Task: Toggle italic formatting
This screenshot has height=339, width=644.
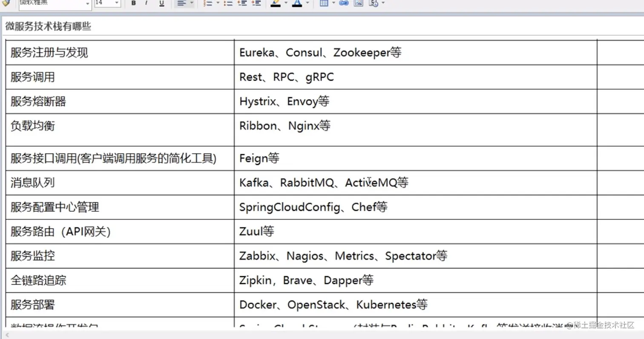Action: click(x=147, y=3)
